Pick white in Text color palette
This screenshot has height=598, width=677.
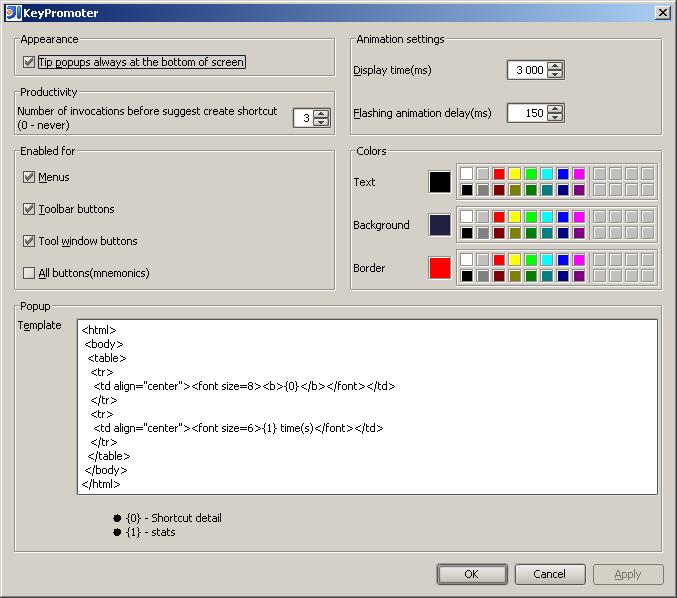(x=467, y=174)
